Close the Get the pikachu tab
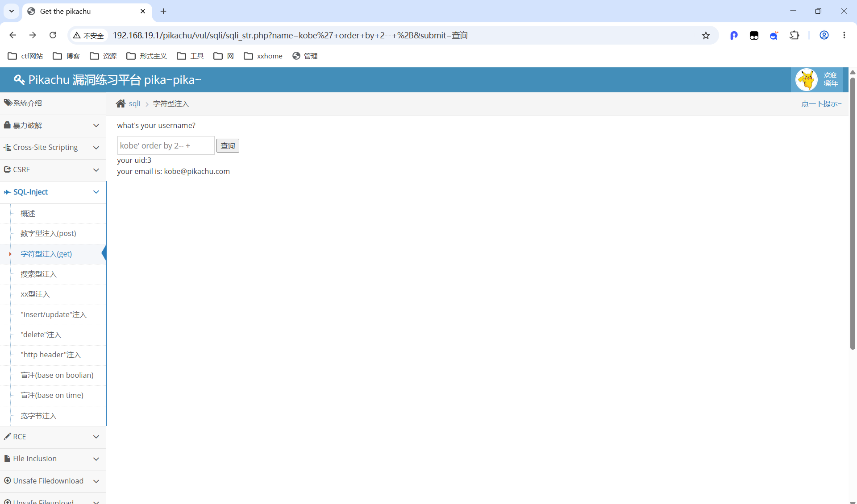 coord(143,11)
